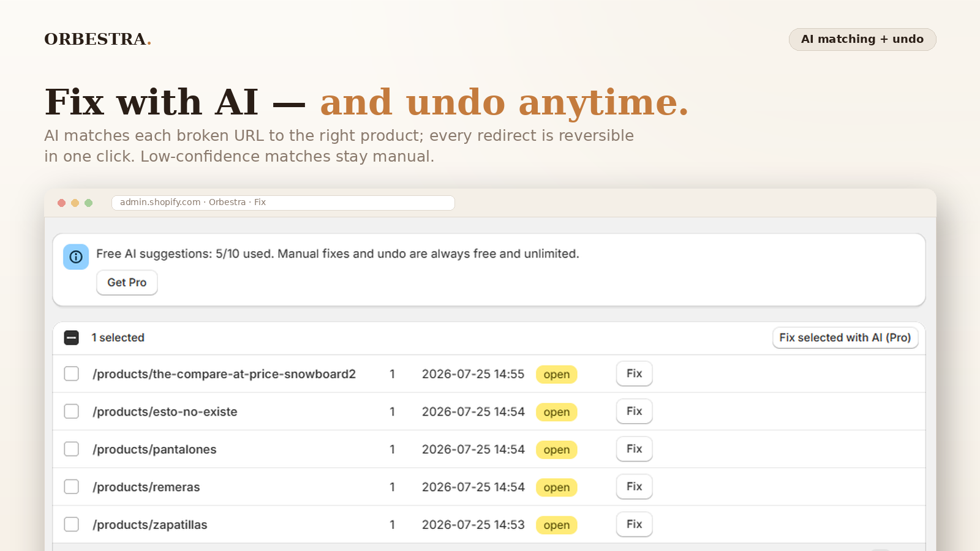Click the blue info icon in banner
The width and height of the screenshot is (980, 551).
[76, 257]
